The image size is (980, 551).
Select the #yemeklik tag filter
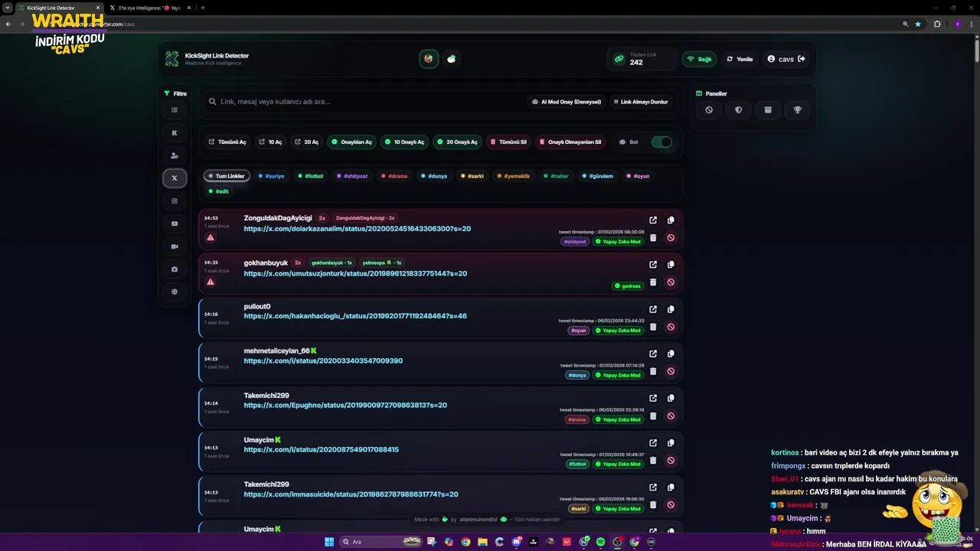tap(513, 176)
